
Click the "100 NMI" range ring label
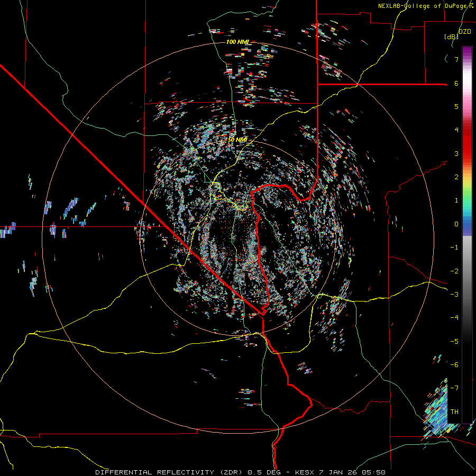[x=237, y=42]
